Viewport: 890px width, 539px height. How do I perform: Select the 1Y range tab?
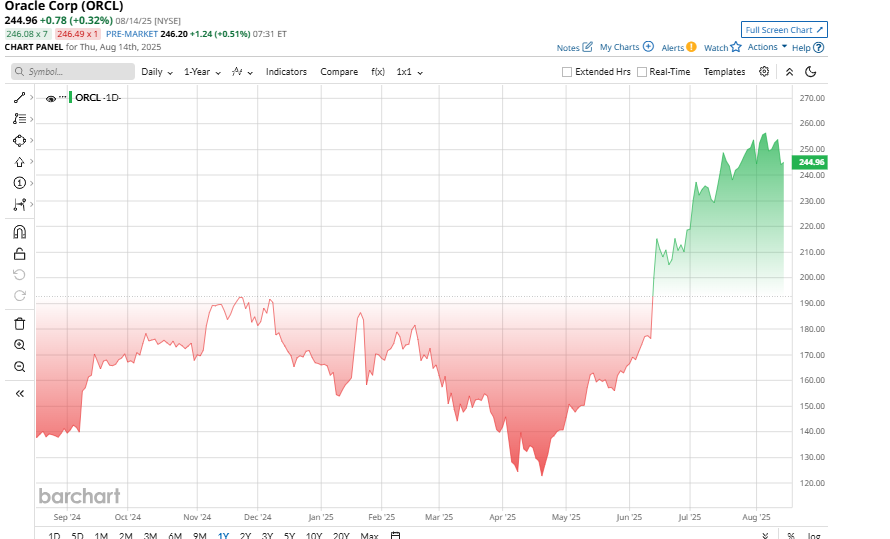point(223,535)
